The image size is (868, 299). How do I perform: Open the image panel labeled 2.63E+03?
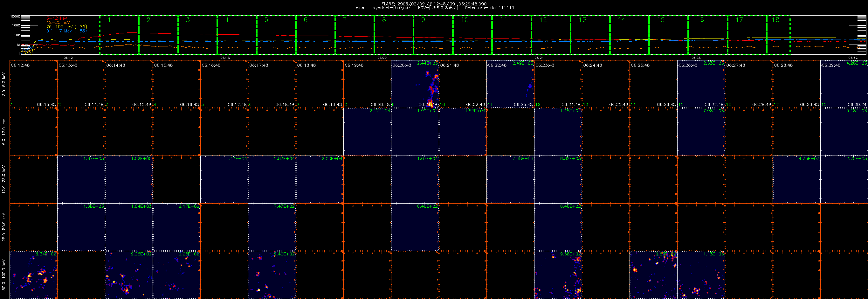[701, 84]
